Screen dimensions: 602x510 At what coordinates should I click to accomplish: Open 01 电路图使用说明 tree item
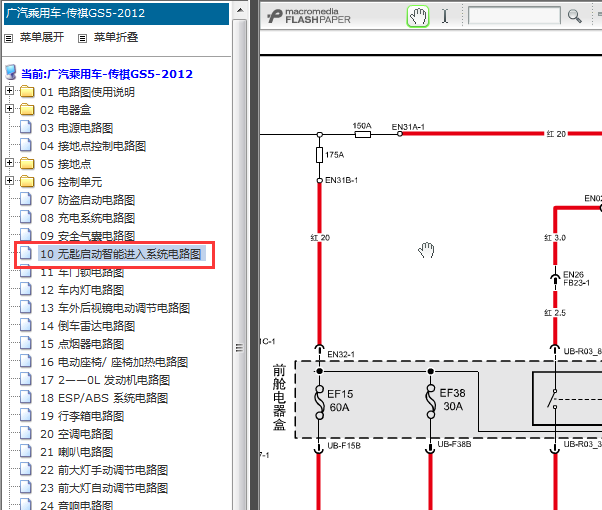tap(87, 92)
